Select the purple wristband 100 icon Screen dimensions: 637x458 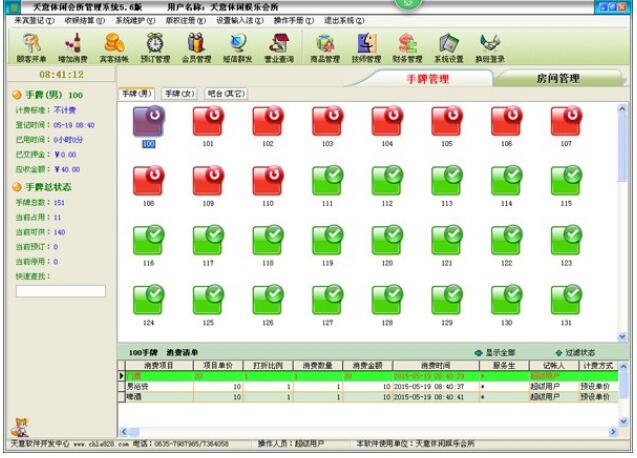(149, 121)
